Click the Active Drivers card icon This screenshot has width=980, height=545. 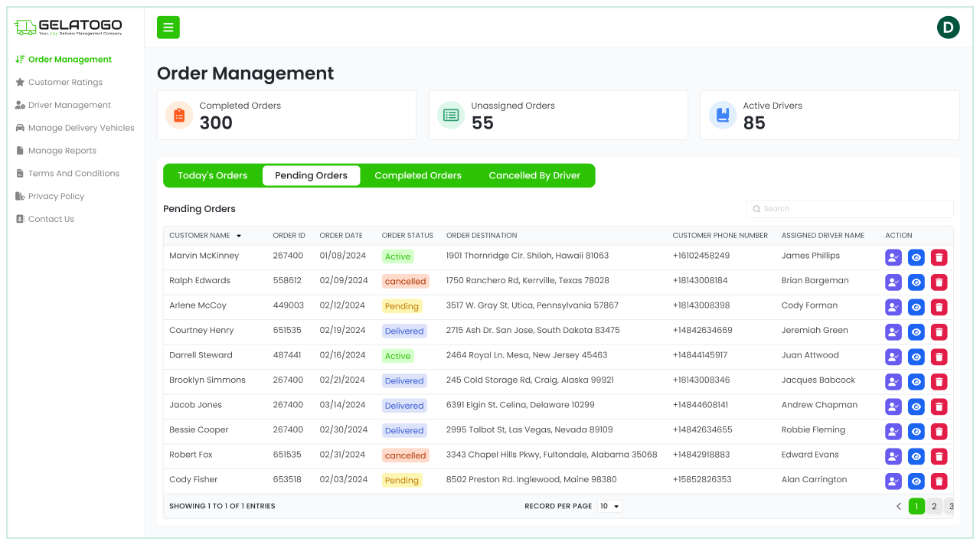723,115
